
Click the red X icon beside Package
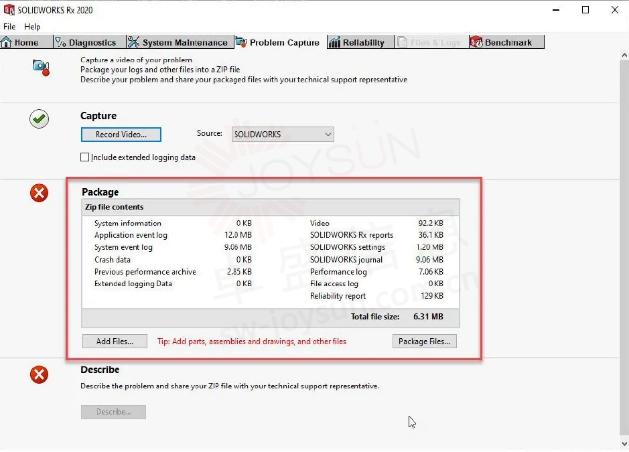click(x=39, y=193)
